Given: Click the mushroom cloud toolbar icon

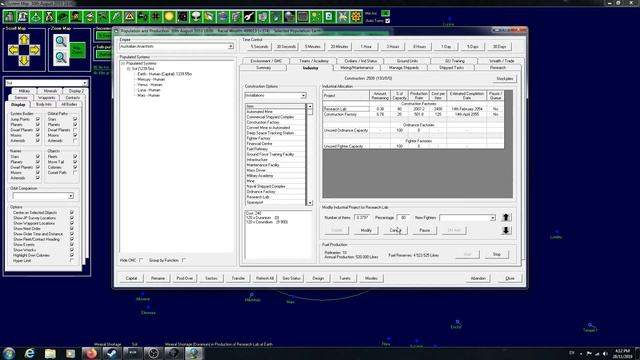Looking at the screenshot, I should click(196, 17).
